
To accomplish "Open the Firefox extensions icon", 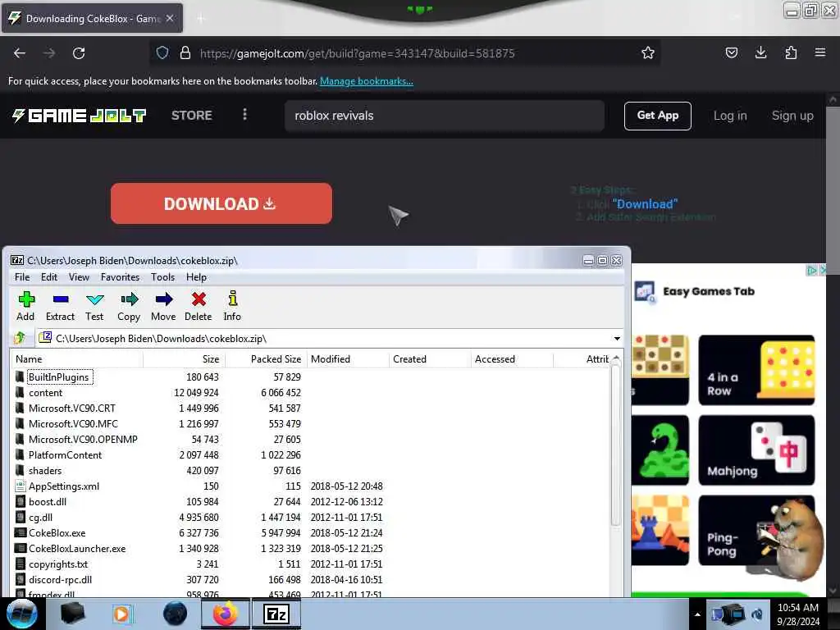I will pyautogui.click(x=791, y=52).
